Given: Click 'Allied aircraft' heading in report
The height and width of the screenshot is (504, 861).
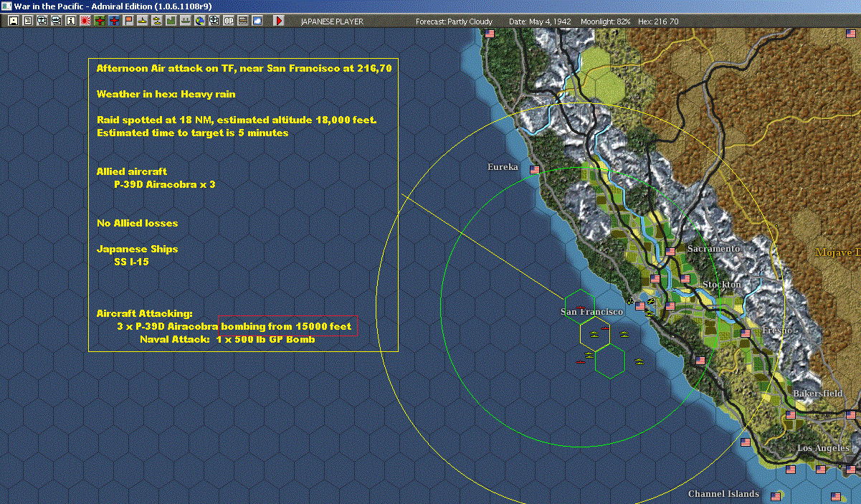Looking at the screenshot, I should (x=132, y=171).
